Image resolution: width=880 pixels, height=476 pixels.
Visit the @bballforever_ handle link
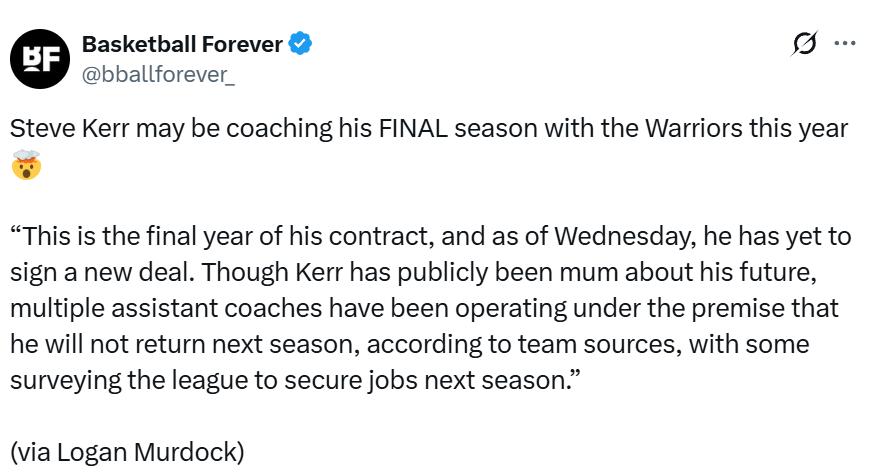[x=158, y=76]
